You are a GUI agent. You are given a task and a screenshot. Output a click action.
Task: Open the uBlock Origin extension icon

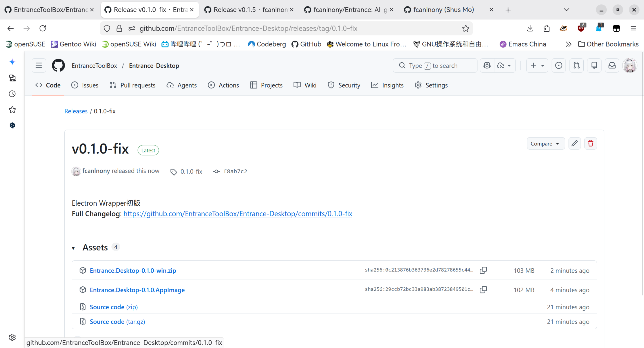coord(581,28)
